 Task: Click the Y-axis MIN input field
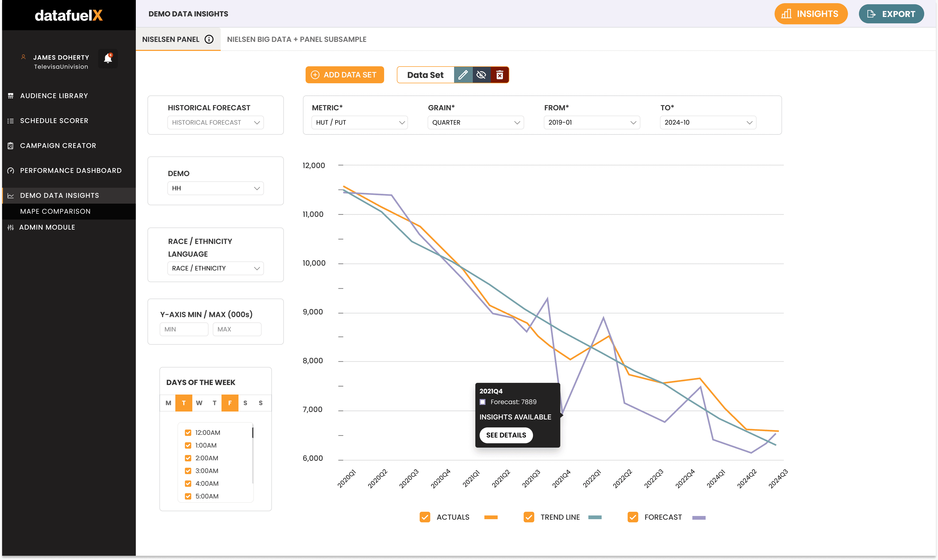click(184, 329)
